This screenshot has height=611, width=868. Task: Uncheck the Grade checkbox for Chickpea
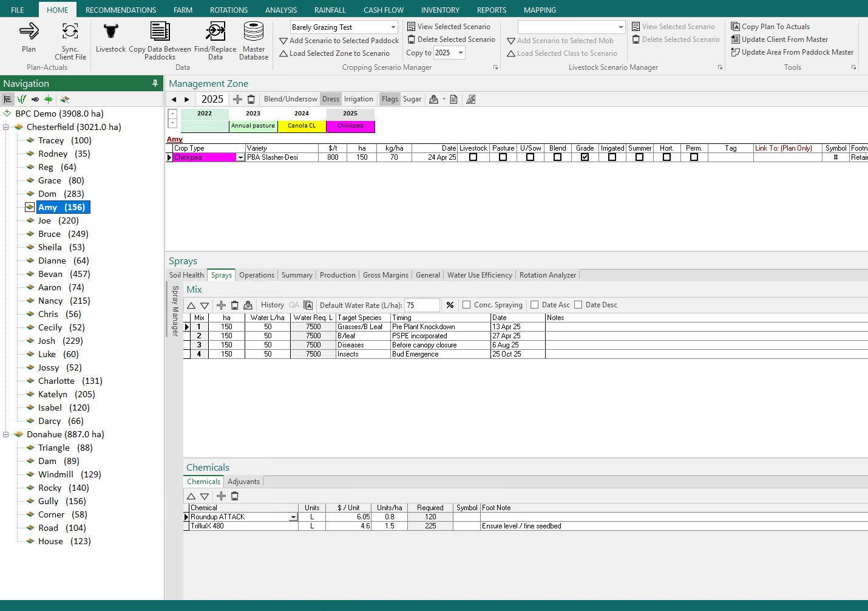pyautogui.click(x=585, y=157)
